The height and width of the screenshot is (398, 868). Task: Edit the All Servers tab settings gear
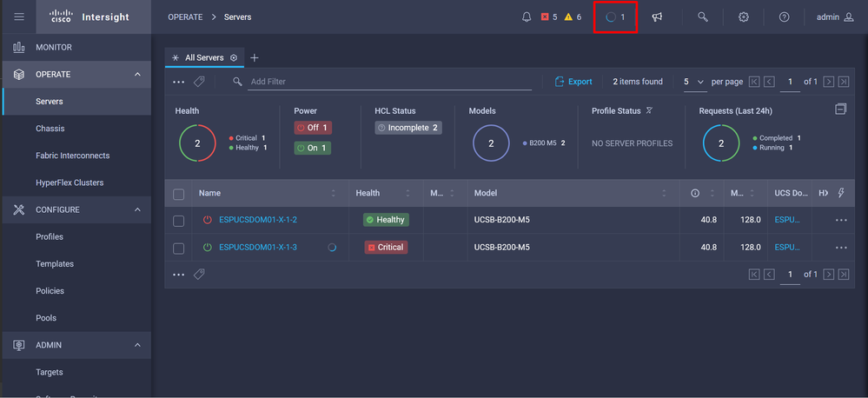pyautogui.click(x=234, y=57)
